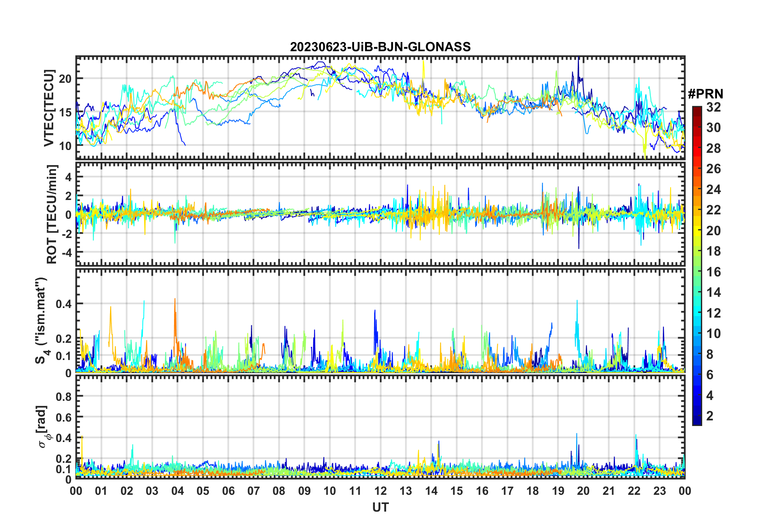Click ROT y-axis tick label -4
Image resolution: width=761 pixels, height=532 pixels.
click(x=66, y=253)
